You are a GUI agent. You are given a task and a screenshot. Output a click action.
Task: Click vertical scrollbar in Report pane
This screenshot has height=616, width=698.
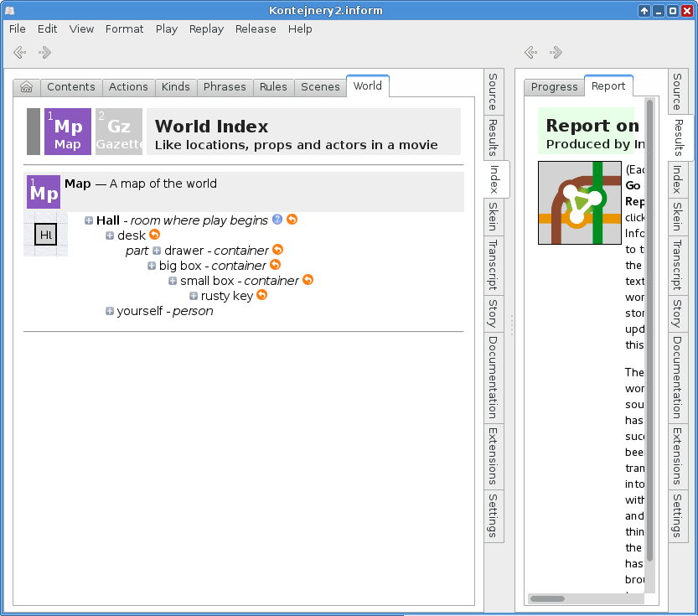click(x=649, y=335)
